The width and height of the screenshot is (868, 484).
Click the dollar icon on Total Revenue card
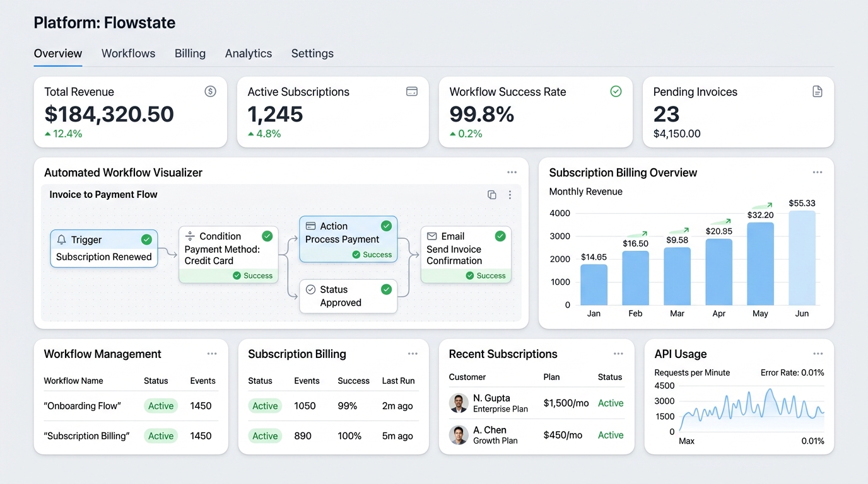pyautogui.click(x=211, y=91)
